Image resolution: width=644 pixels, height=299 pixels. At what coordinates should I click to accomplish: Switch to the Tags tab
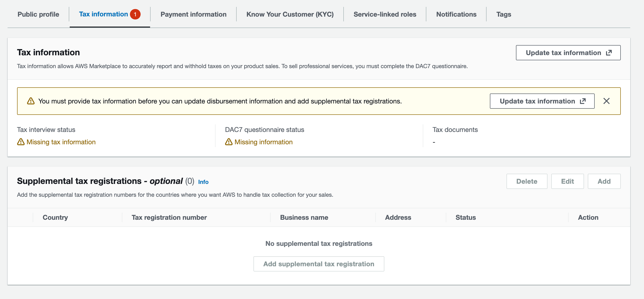click(x=503, y=14)
